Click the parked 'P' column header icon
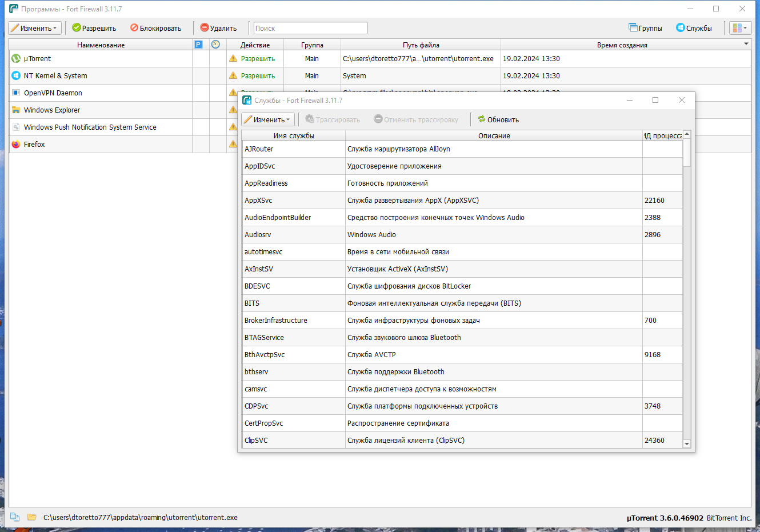The width and height of the screenshot is (760, 532). click(x=198, y=45)
